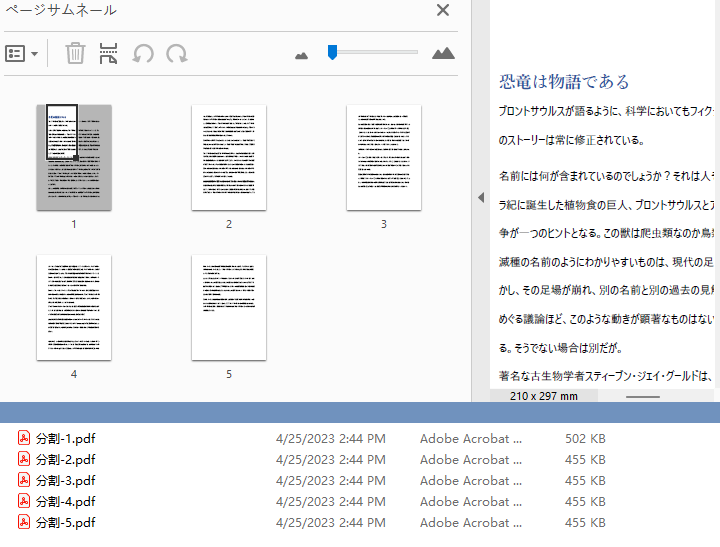
Task: Click the horizontal scrollbar in the document view
Action: (x=643, y=396)
